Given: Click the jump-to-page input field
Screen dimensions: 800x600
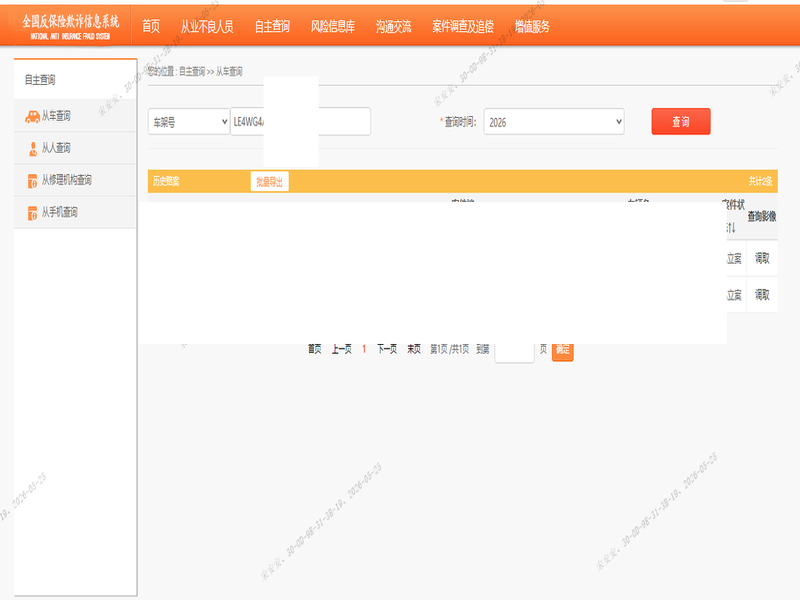Looking at the screenshot, I should [514, 352].
